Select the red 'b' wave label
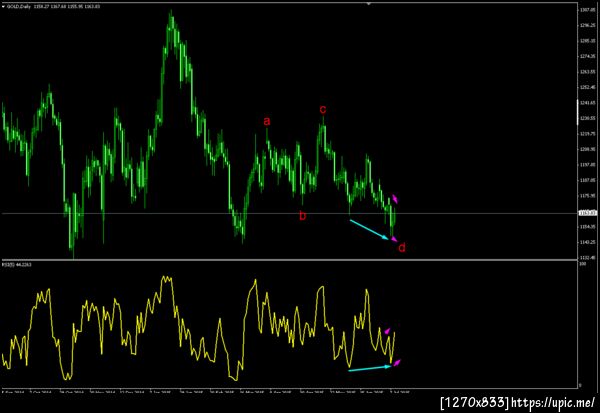 point(303,216)
